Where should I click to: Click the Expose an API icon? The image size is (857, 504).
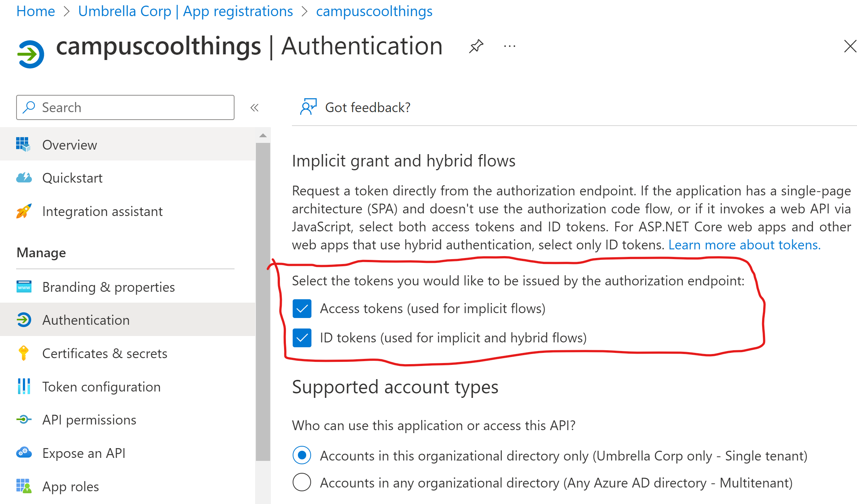[24, 453]
